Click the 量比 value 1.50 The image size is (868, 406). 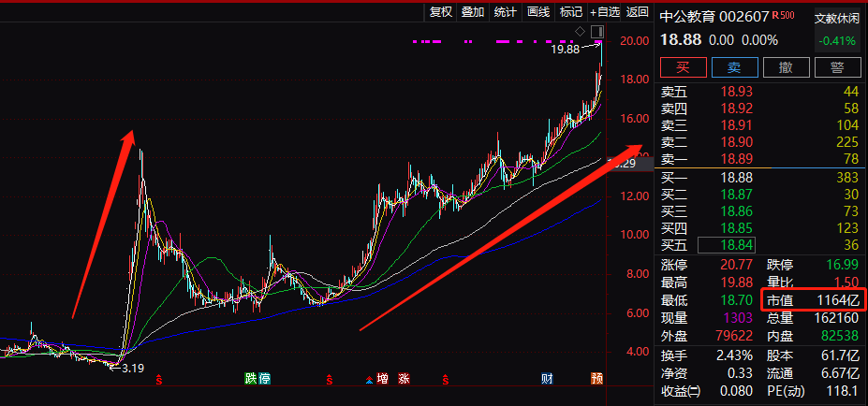click(847, 283)
